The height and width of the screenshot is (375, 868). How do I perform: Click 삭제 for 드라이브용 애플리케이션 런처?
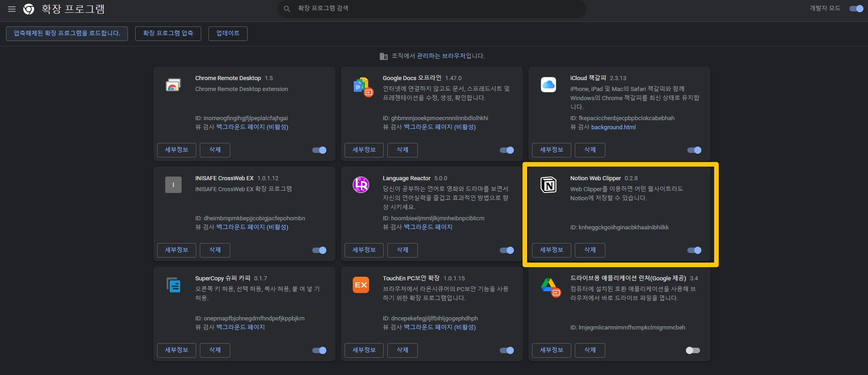pos(590,350)
